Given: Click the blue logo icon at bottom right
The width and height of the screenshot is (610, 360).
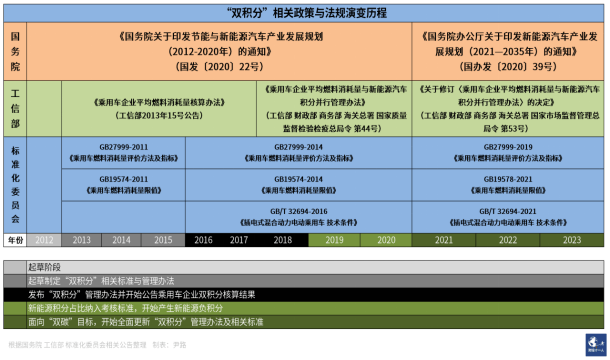Looking at the screenshot, I should coord(596,344).
